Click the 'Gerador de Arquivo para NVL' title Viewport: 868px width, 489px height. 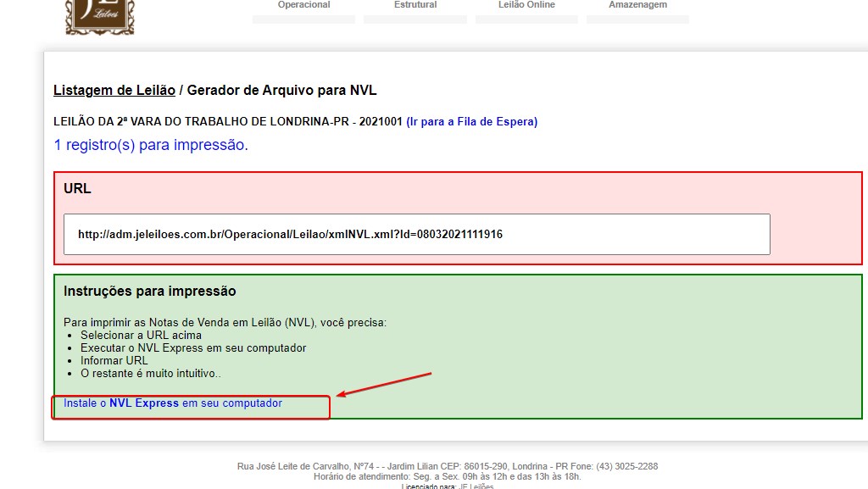[x=281, y=91]
